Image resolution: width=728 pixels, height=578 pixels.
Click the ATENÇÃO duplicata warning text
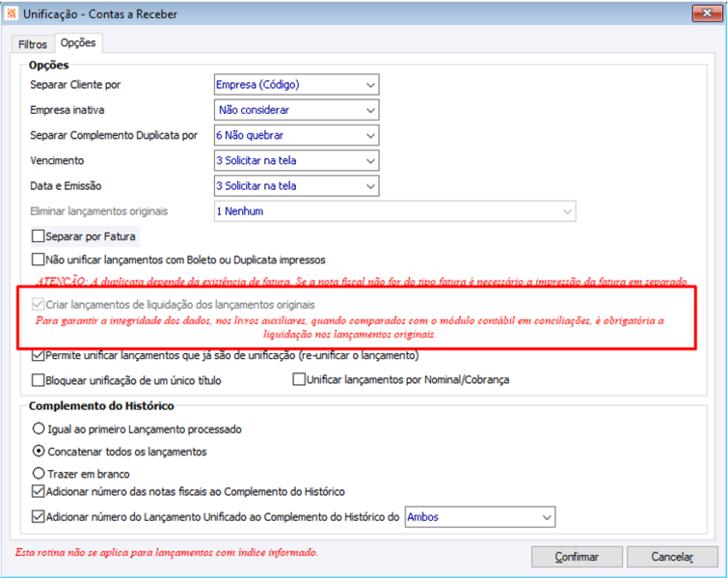coord(362,281)
